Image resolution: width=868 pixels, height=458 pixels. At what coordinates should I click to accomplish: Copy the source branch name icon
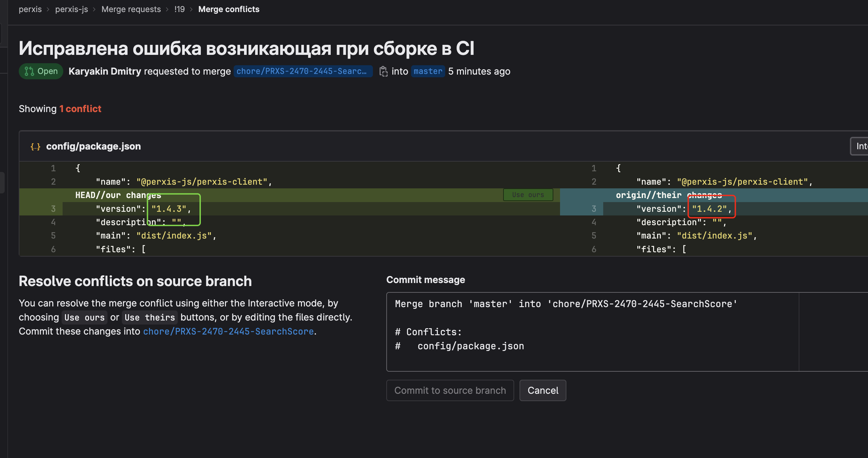(x=383, y=71)
